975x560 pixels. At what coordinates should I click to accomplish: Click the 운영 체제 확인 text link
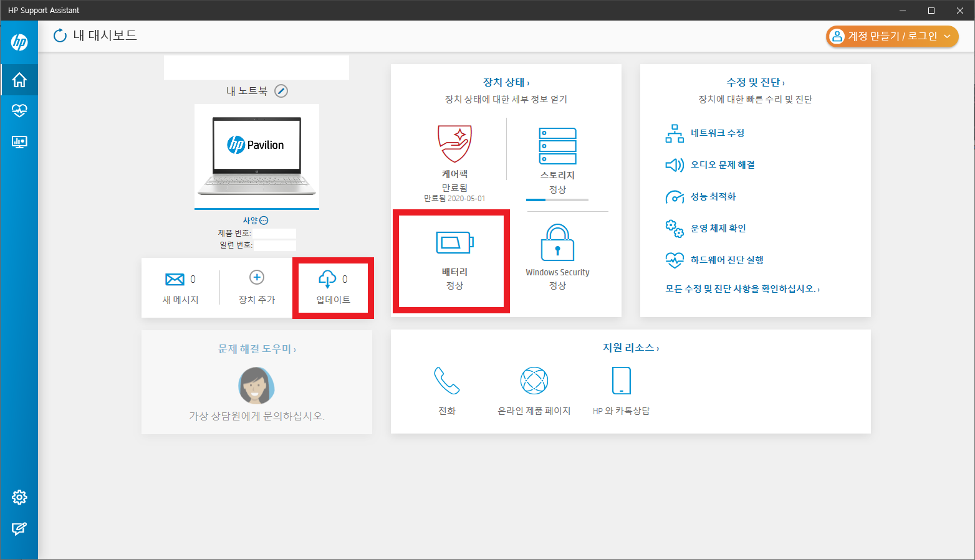pos(718,229)
